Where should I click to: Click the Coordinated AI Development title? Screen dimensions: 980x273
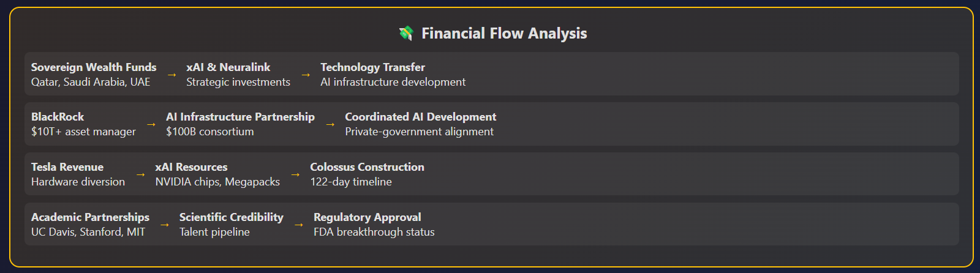[x=420, y=117]
